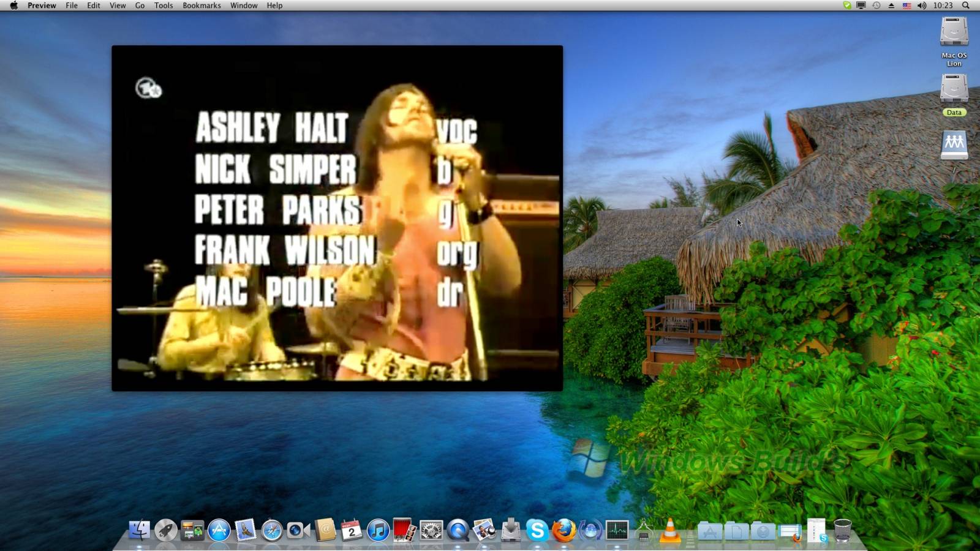The width and height of the screenshot is (980, 551).
Task: Click the video image in the Preview window
Action: click(337, 218)
